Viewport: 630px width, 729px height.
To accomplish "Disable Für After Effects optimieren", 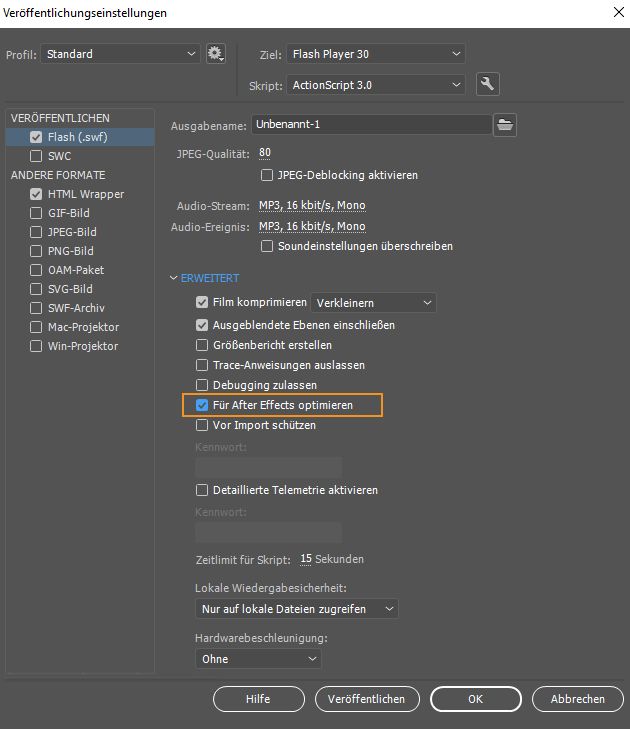I will [x=202, y=405].
